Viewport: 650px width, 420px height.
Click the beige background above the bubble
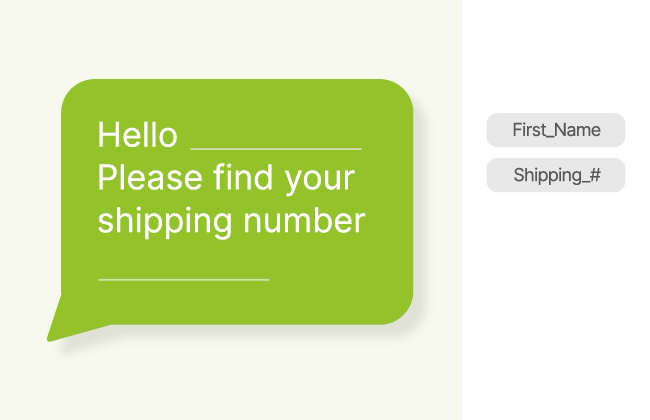(236, 40)
